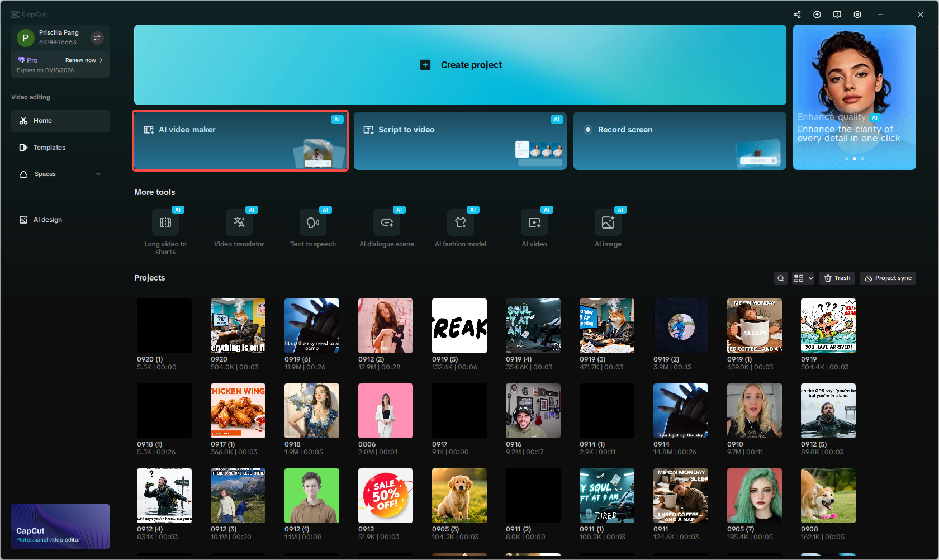Create a new project
Screen dimensions: 939x560
pos(459,65)
